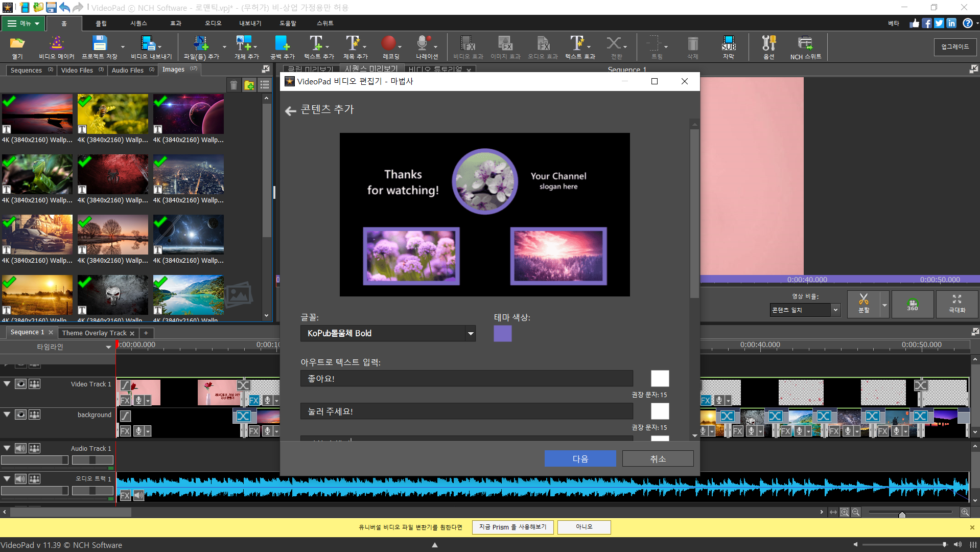Click the 눌러 주세요! outro text field
This screenshot has height=552, width=980.
(466, 411)
